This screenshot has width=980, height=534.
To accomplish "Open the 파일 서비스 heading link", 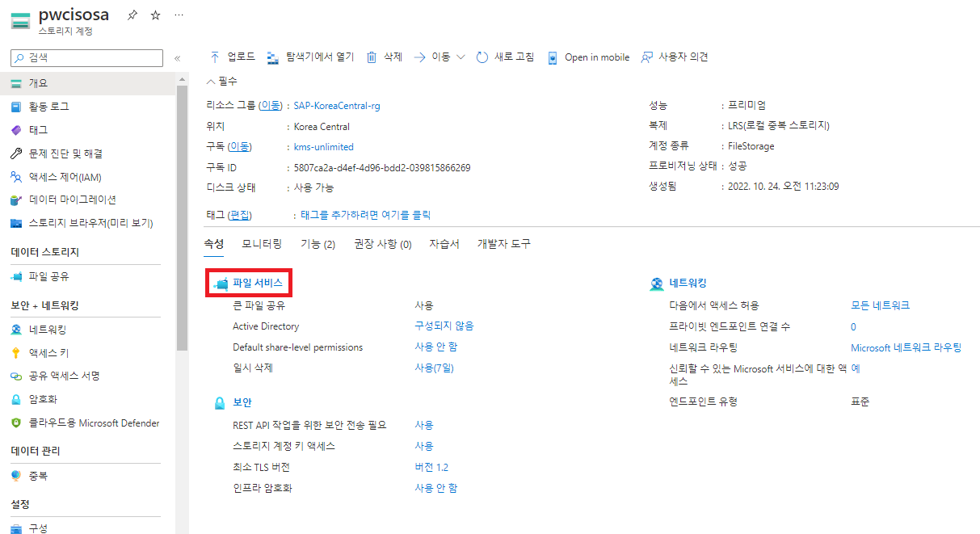I will point(258,283).
